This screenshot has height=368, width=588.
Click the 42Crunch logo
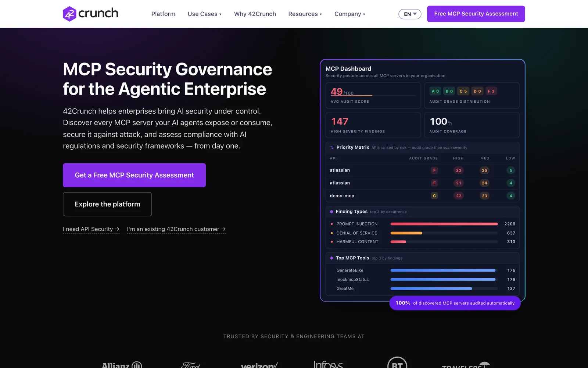90,14
